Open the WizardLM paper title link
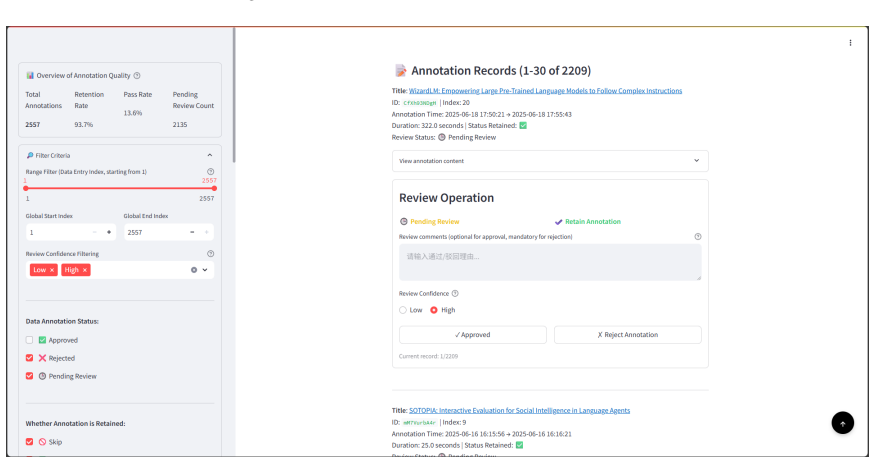 point(545,91)
